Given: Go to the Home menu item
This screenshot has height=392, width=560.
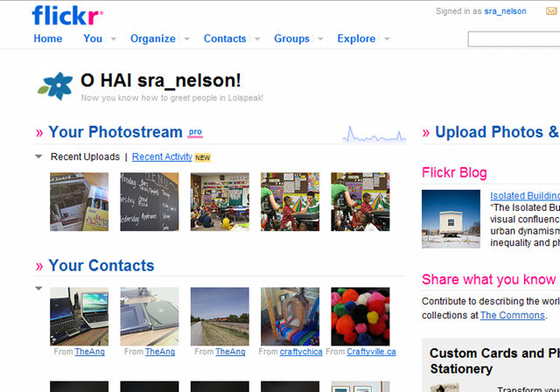Looking at the screenshot, I should click(48, 38).
